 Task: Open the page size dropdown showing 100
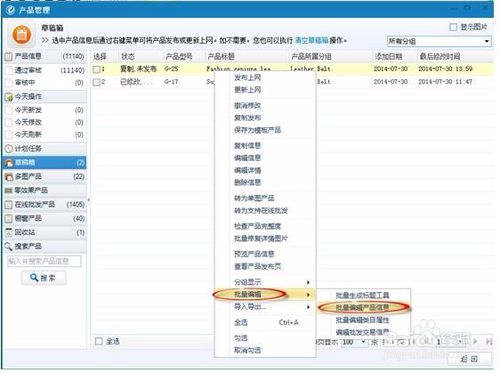pos(354,342)
